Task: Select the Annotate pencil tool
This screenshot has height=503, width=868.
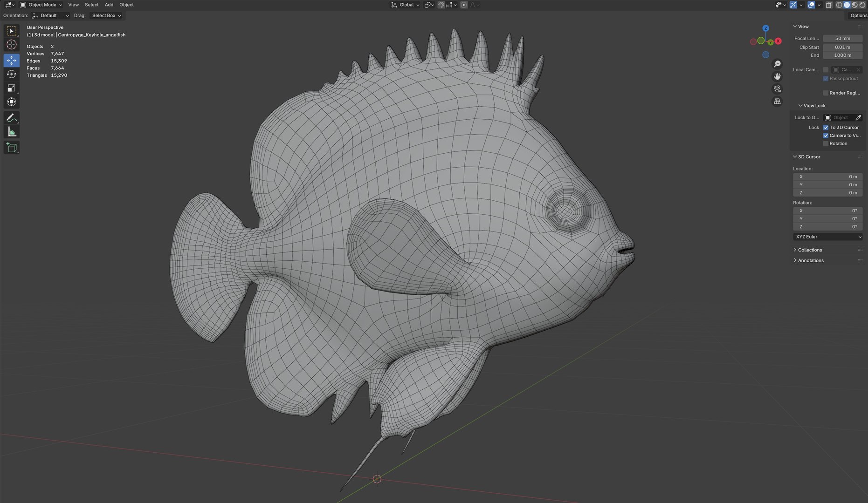Action: [12, 118]
